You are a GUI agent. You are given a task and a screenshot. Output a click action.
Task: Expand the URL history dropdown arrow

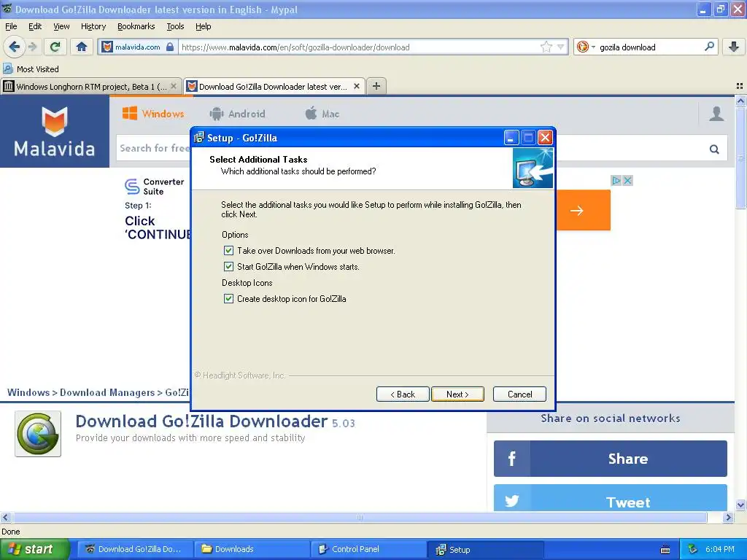coord(561,47)
